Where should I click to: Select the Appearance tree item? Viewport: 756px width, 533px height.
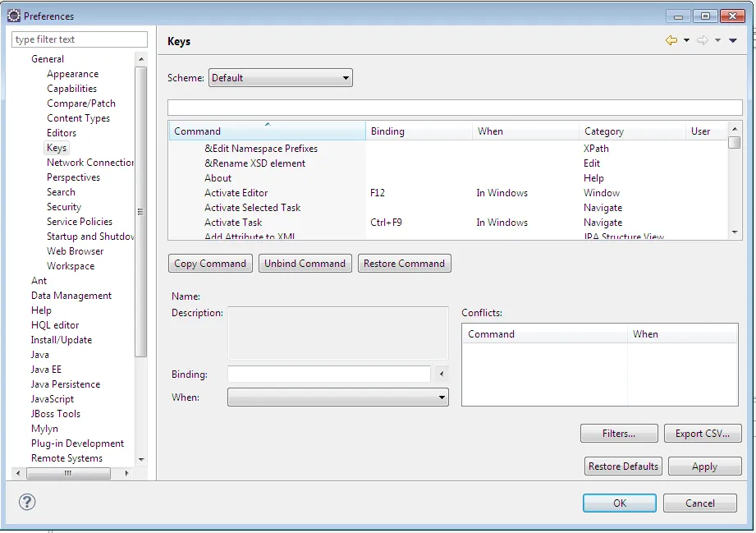click(x=73, y=74)
